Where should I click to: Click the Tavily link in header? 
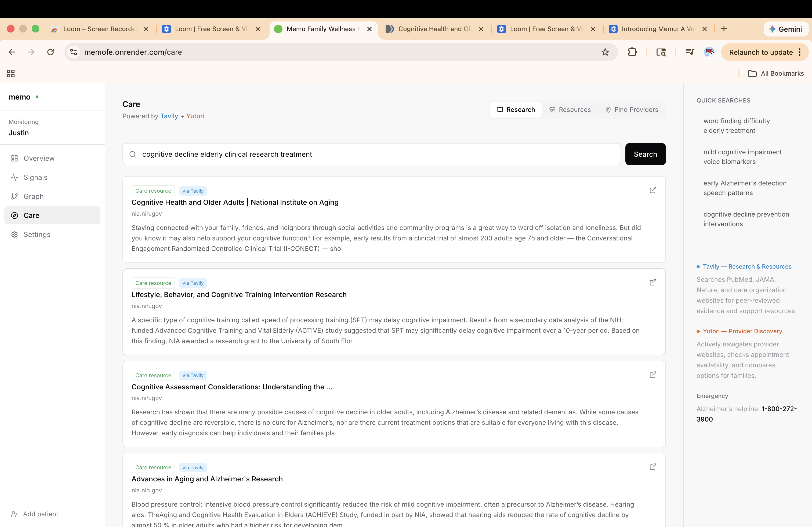click(x=169, y=116)
